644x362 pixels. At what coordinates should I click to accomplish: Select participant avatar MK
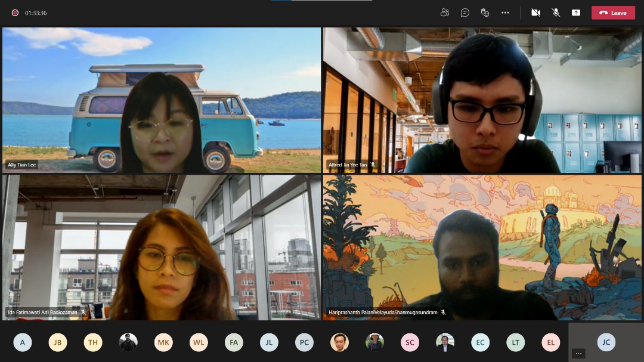(163, 342)
